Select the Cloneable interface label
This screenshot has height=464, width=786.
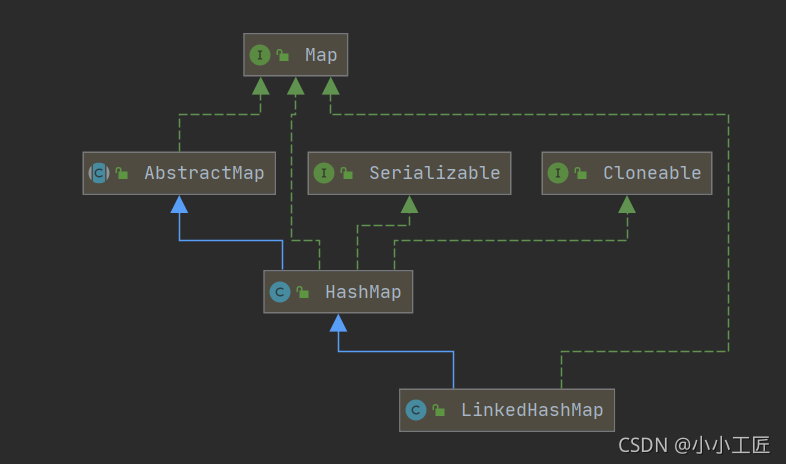[x=652, y=173]
